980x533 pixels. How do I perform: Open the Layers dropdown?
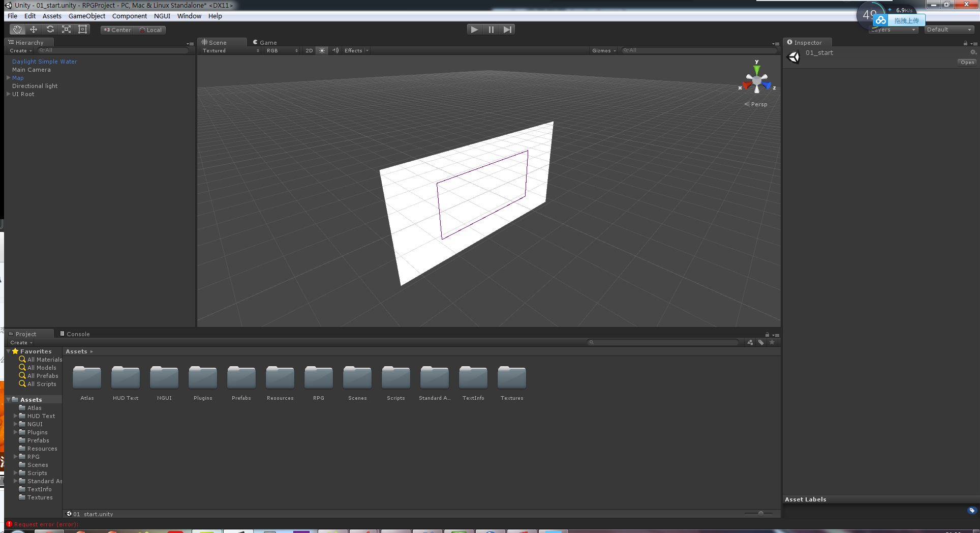893,29
